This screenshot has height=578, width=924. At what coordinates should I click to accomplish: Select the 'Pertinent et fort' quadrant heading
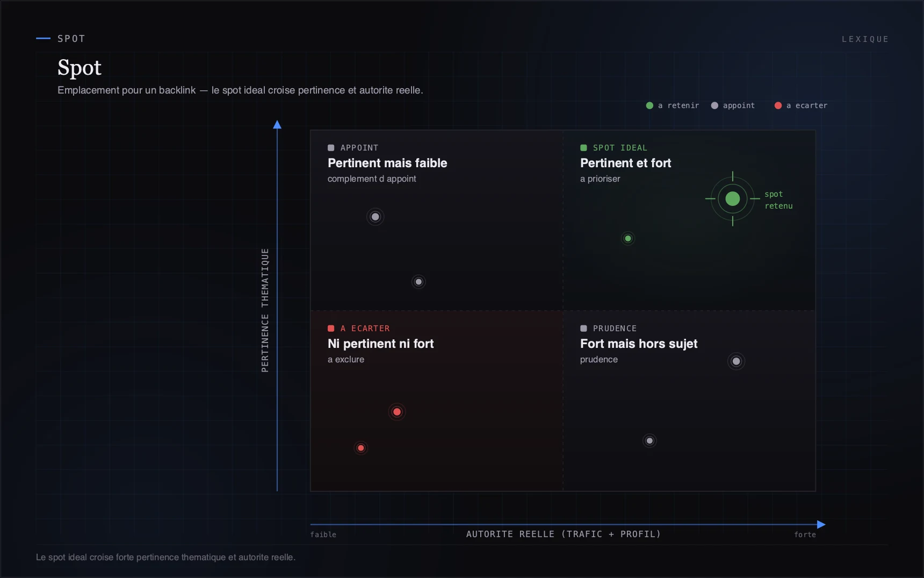pyautogui.click(x=626, y=163)
